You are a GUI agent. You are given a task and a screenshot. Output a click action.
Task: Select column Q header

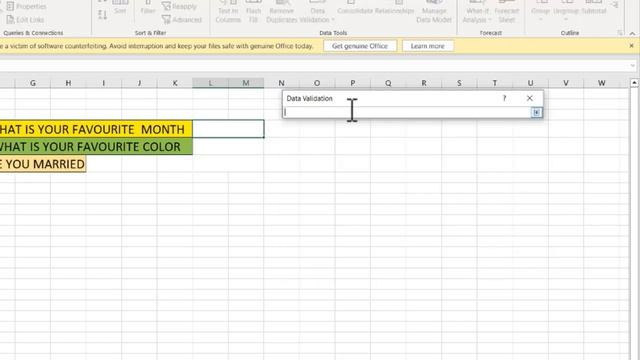(388, 83)
